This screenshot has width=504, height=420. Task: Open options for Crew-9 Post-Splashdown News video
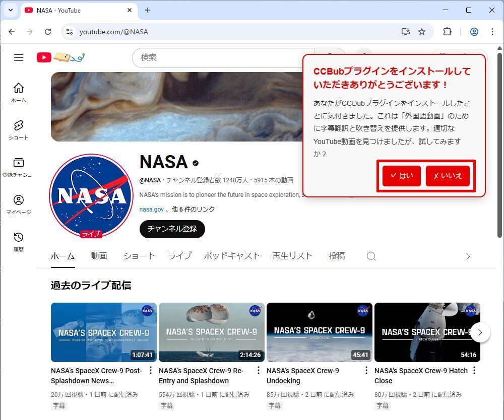[150, 371]
